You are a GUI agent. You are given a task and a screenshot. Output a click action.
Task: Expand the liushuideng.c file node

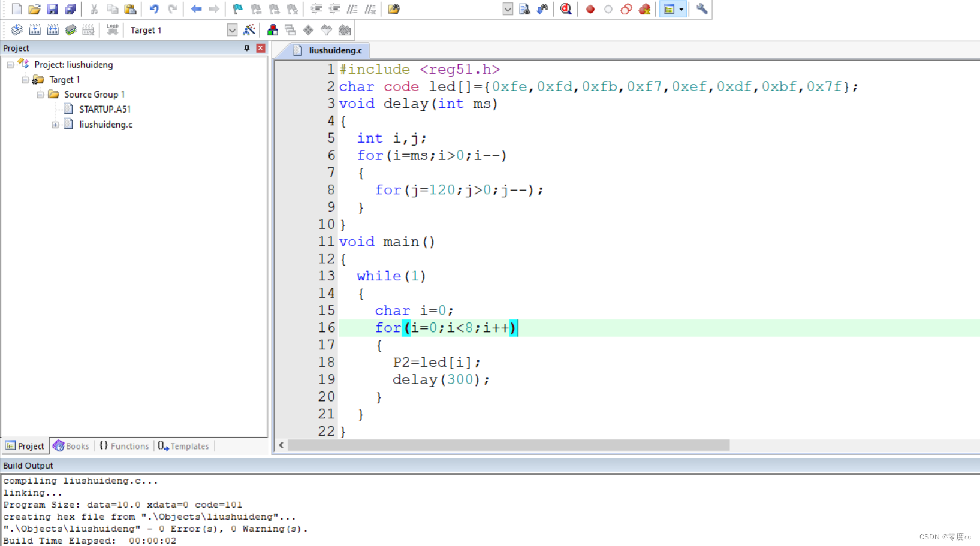55,125
